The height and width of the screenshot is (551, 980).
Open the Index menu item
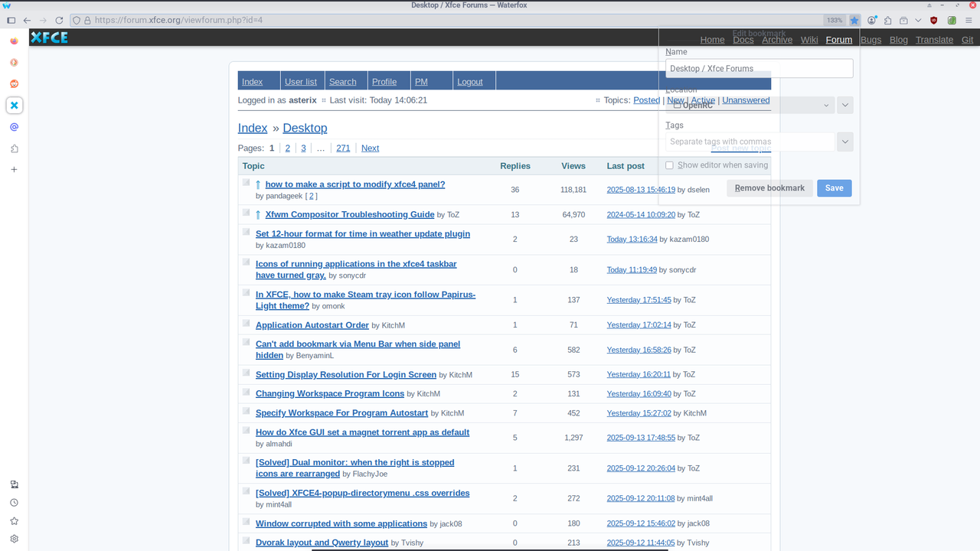click(x=252, y=82)
